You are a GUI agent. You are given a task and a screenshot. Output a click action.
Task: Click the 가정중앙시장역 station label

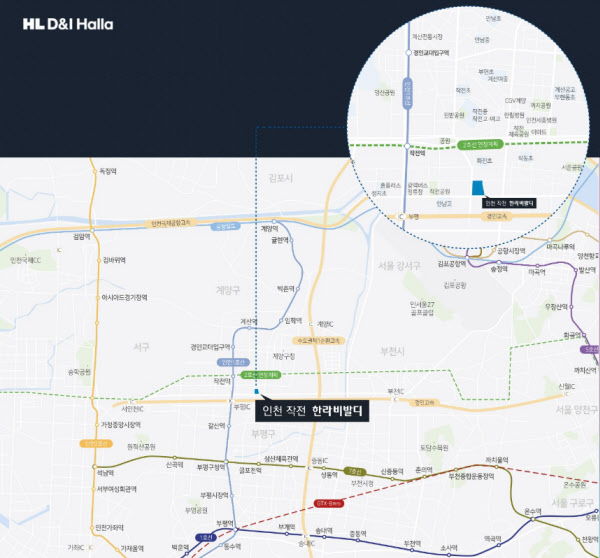121,424
